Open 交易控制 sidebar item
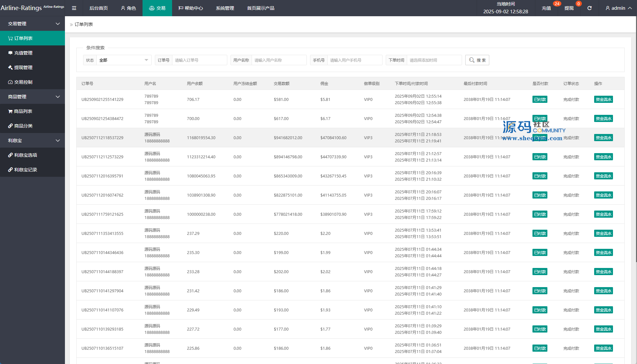This screenshot has height=364, width=637. (23, 82)
